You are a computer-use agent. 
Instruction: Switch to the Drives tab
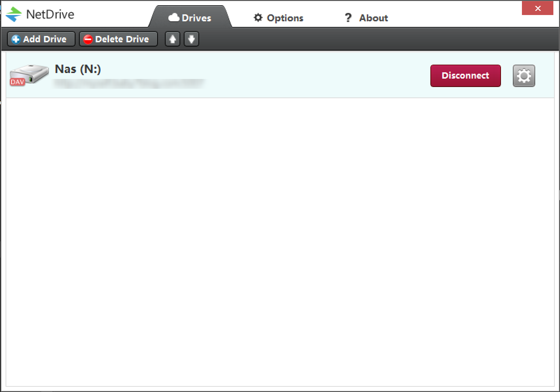190,17
